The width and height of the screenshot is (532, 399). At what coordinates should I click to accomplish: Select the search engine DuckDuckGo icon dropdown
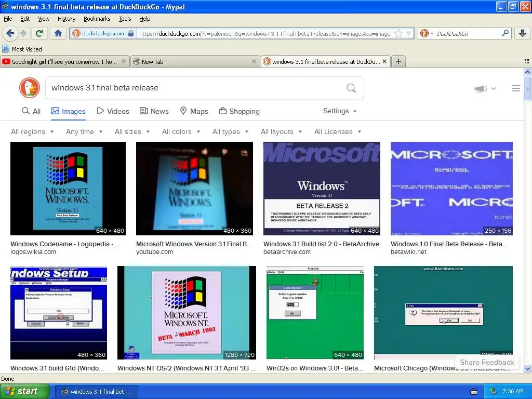point(427,33)
